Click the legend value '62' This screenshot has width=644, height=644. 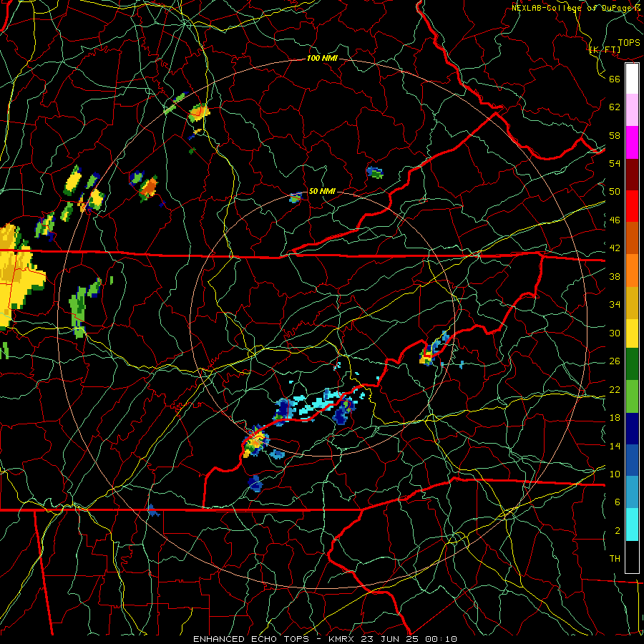(615, 107)
